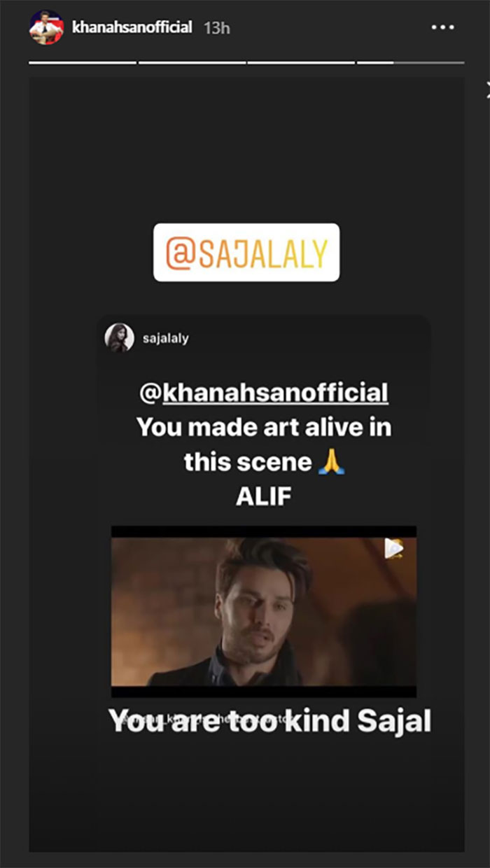Tap 'You made art alive in' caption line
This screenshot has height=868, width=490.
click(264, 427)
